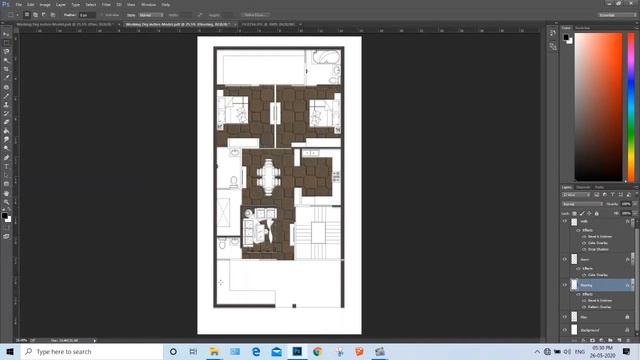640x360 pixels.
Task: Hide the Plan layer
Action: pyautogui.click(x=565, y=316)
